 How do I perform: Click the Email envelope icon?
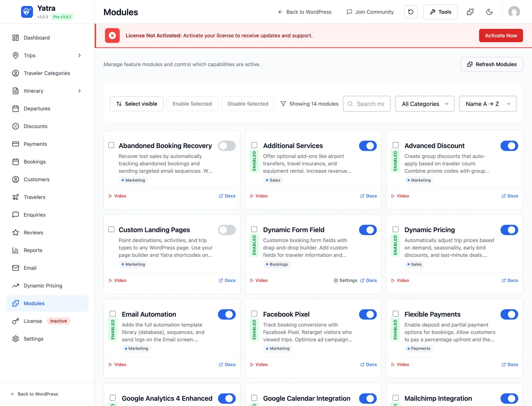pos(16,268)
